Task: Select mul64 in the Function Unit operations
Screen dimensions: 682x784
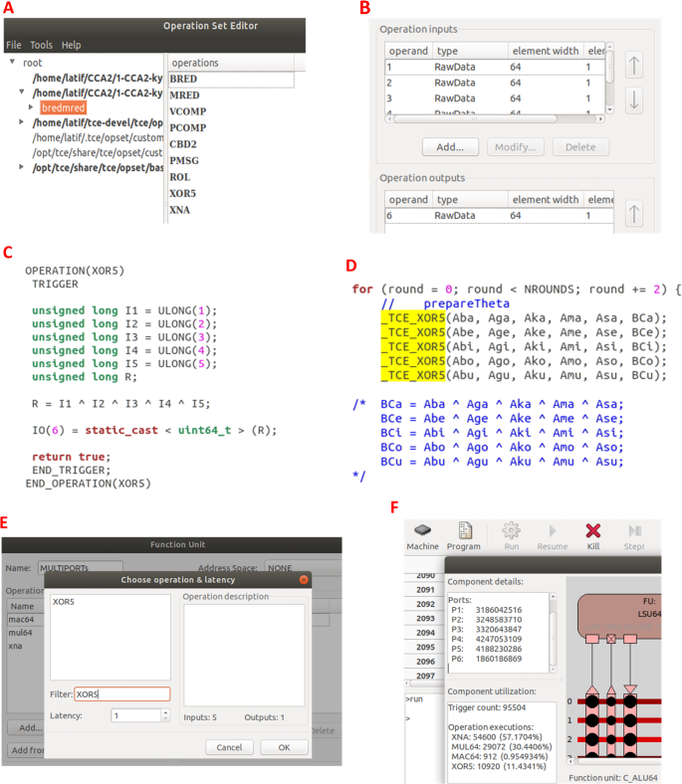Action: [x=20, y=633]
